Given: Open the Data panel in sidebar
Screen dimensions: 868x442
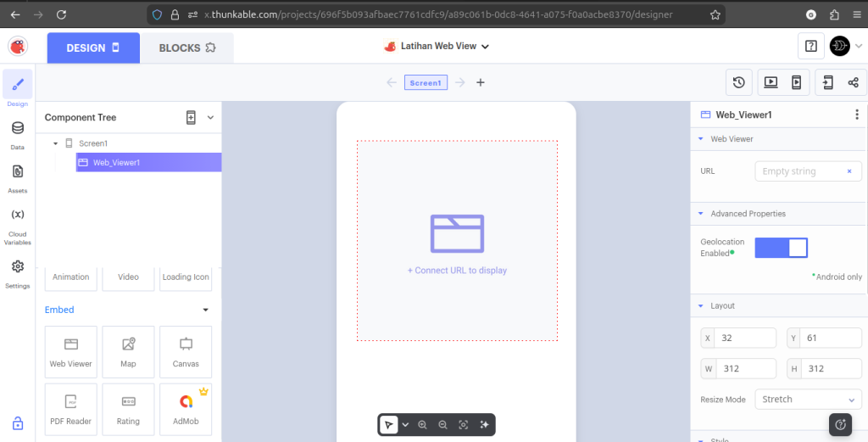Looking at the screenshot, I should (x=18, y=133).
